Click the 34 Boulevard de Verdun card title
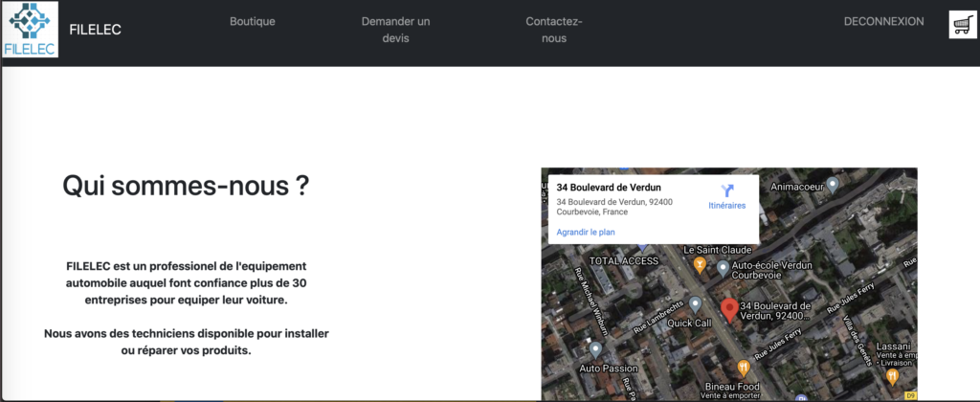 pos(609,188)
